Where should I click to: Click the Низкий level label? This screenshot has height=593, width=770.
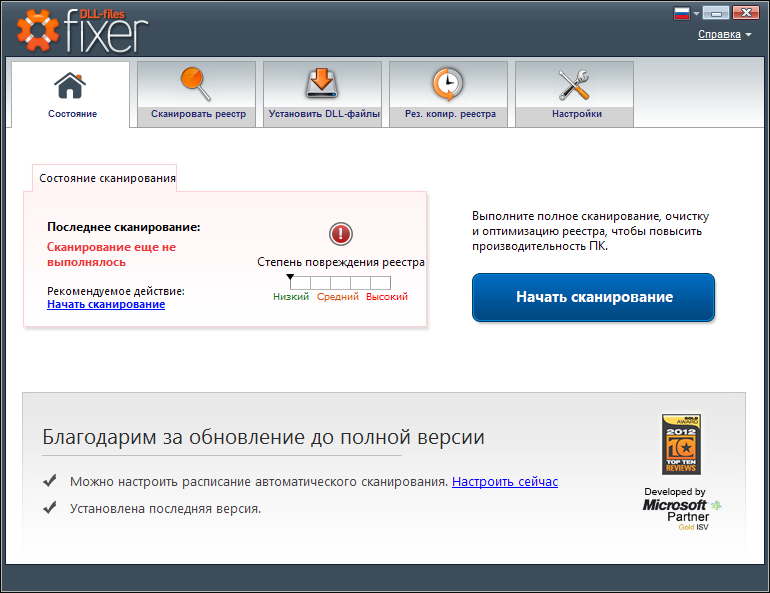point(291,296)
